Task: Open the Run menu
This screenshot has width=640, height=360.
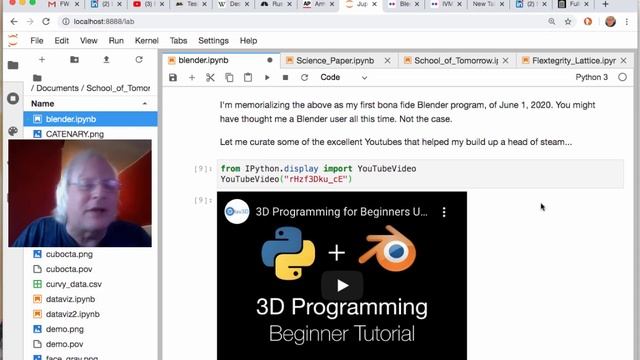Action: pyautogui.click(x=116, y=41)
